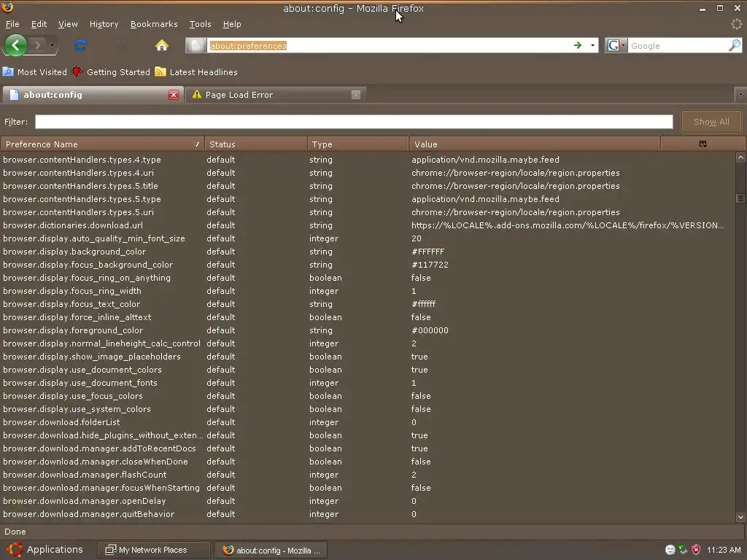The width and height of the screenshot is (747, 560).
Task: Switch to My Network Places taskbar window
Action: tap(153, 550)
